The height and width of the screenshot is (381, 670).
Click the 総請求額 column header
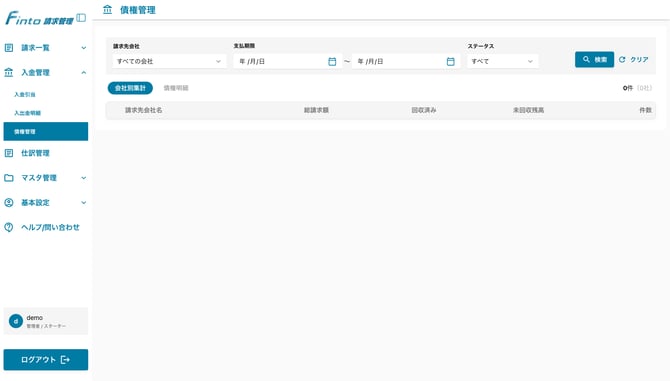(x=316, y=110)
